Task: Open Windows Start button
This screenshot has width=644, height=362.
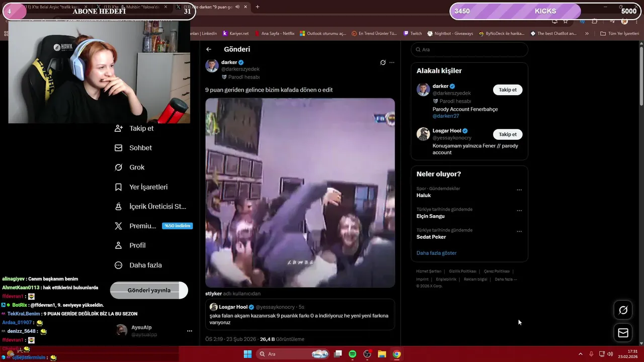Action: coord(248,354)
